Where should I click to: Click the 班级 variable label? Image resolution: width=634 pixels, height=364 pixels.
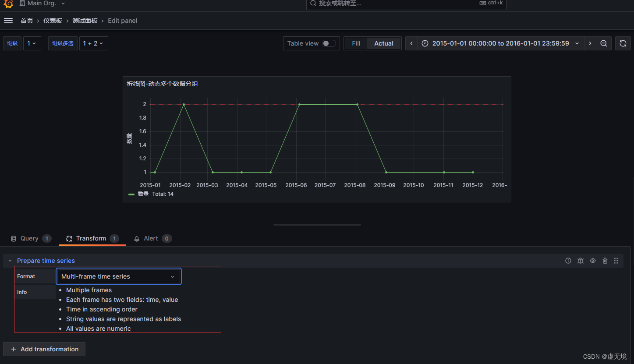pyautogui.click(x=12, y=43)
